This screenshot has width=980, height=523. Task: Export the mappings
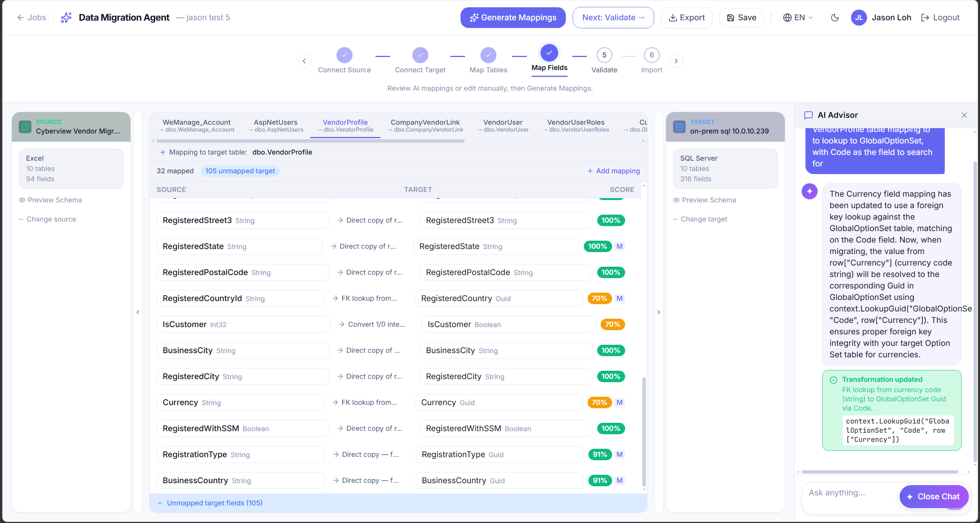686,18
